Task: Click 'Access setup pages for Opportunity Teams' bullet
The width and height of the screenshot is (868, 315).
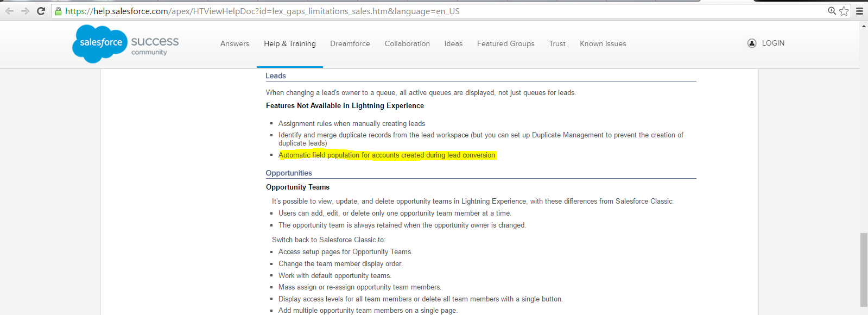Action: [345, 251]
